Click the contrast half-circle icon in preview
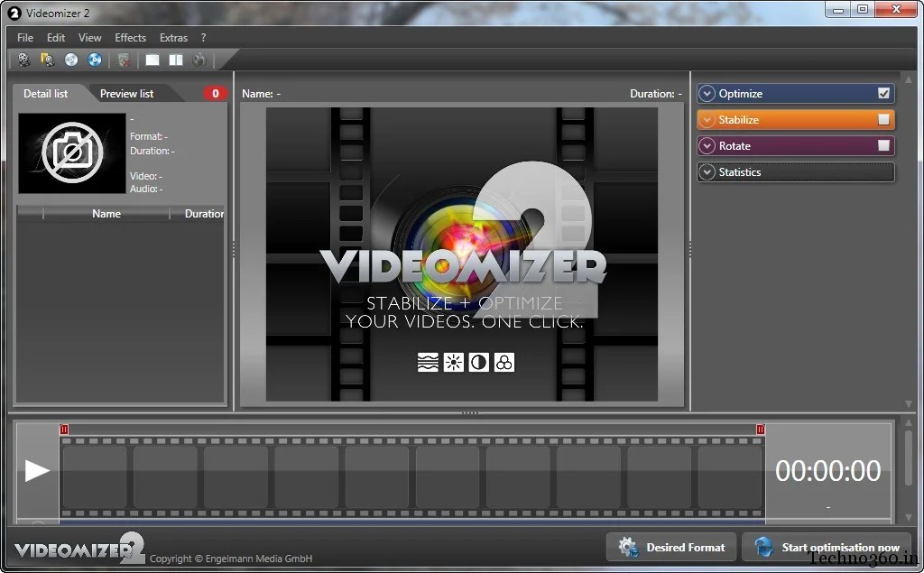Viewport: 924px width, 573px height. point(478,362)
